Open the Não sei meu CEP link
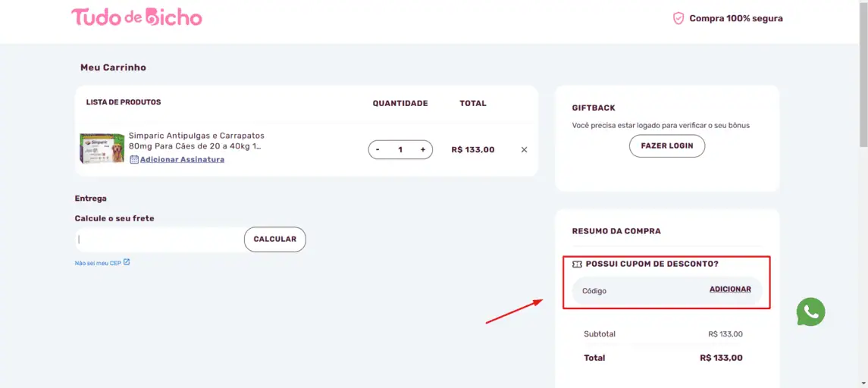This screenshot has height=388, width=868. 98,263
